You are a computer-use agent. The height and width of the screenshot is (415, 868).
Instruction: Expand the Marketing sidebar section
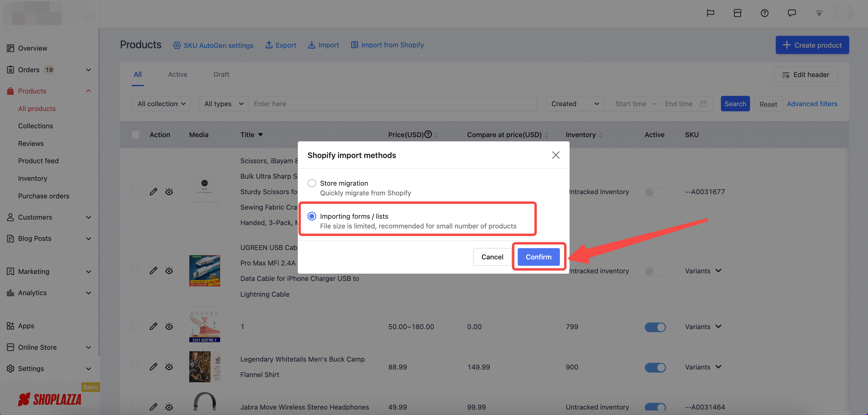click(x=88, y=272)
